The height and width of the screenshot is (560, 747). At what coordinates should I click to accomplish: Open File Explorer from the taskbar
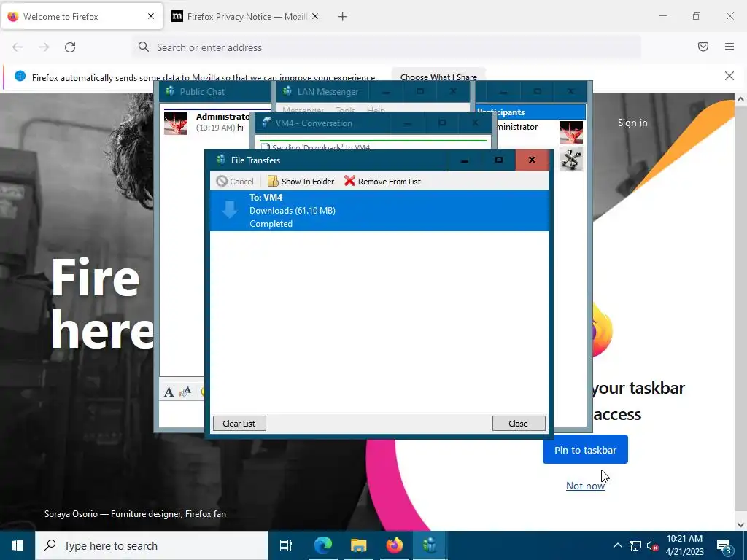tap(359, 545)
